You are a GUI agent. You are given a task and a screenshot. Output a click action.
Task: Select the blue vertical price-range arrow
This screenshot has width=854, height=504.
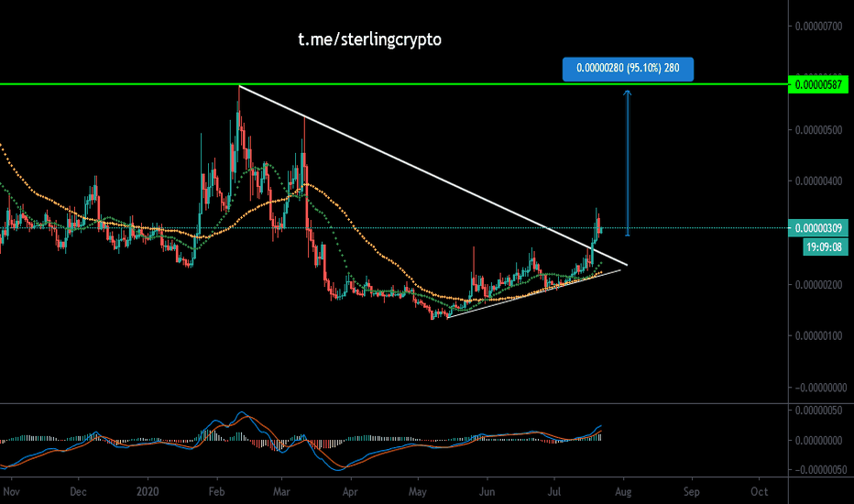click(x=628, y=163)
